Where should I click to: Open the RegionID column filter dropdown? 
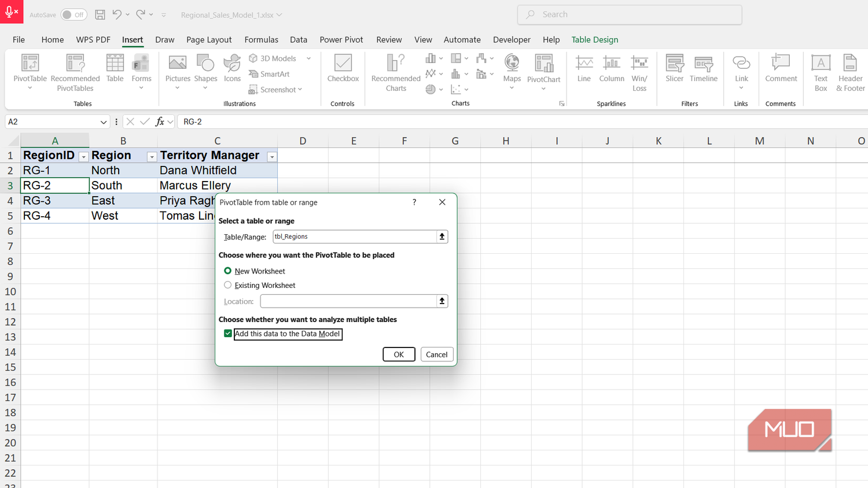83,157
